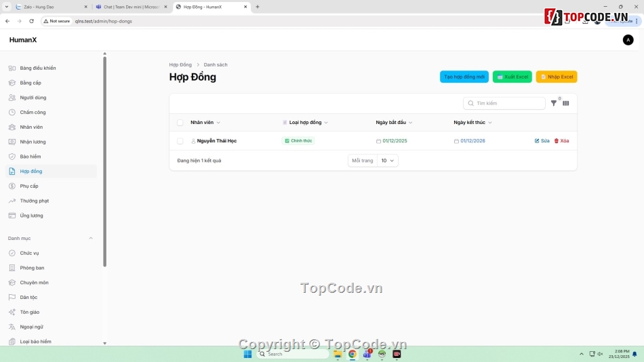Click the Nguyễn Thái Học name
Image resolution: width=644 pixels, height=362 pixels.
[217, 141]
